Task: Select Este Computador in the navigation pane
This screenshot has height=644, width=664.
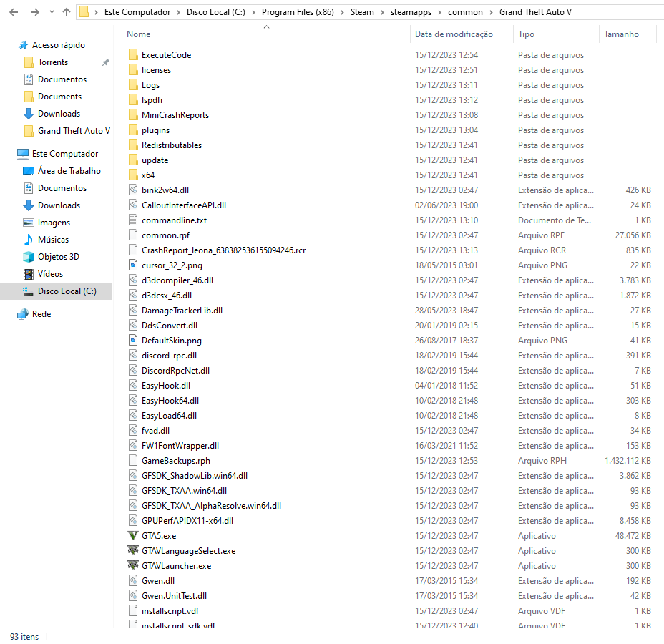Action: (x=65, y=154)
